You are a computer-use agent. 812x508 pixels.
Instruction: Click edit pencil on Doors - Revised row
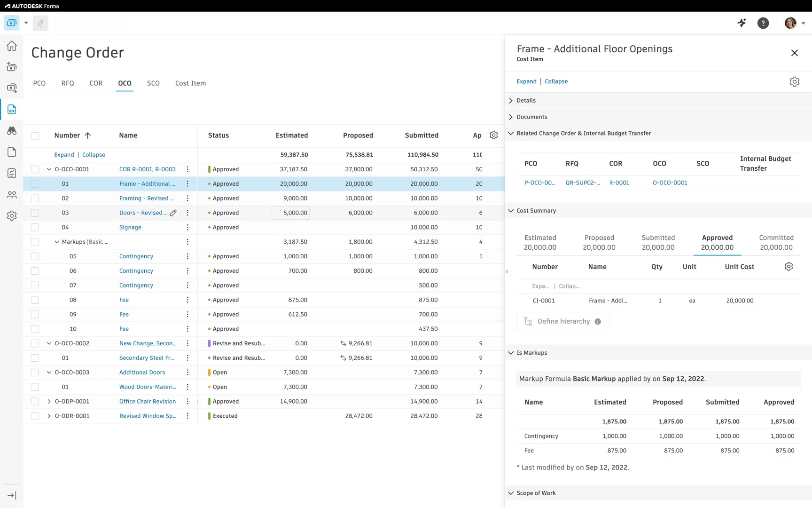tap(173, 213)
